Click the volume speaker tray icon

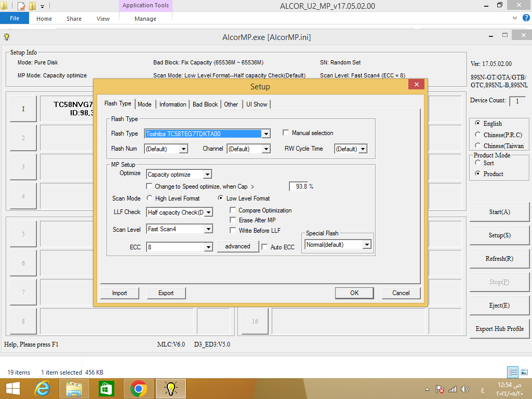click(x=465, y=389)
